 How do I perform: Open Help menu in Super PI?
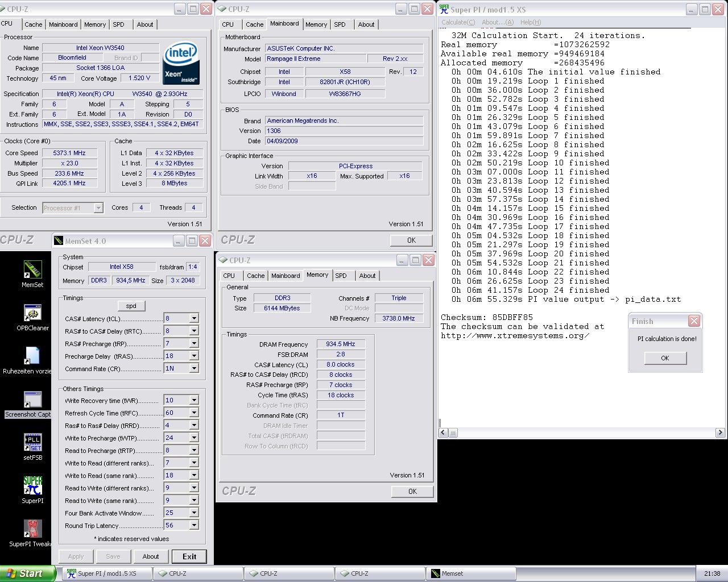coord(531,22)
